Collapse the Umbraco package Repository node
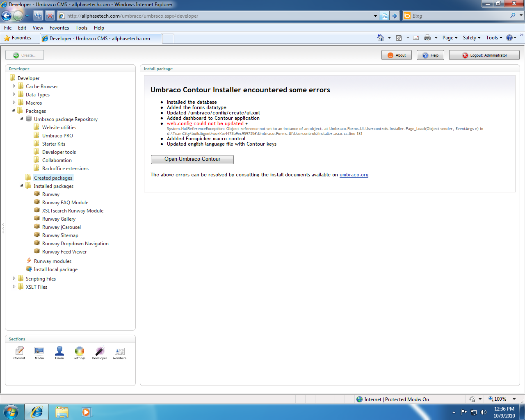 tap(22, 119)
